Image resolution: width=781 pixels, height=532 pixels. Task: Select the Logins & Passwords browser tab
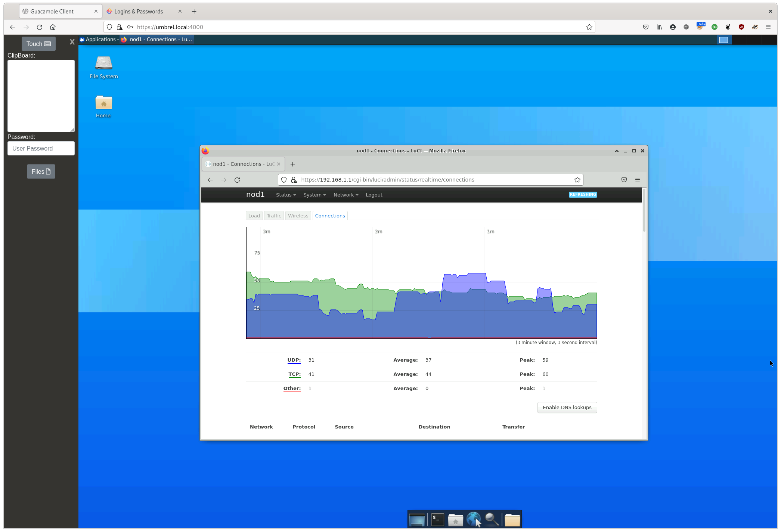[138, 11]
